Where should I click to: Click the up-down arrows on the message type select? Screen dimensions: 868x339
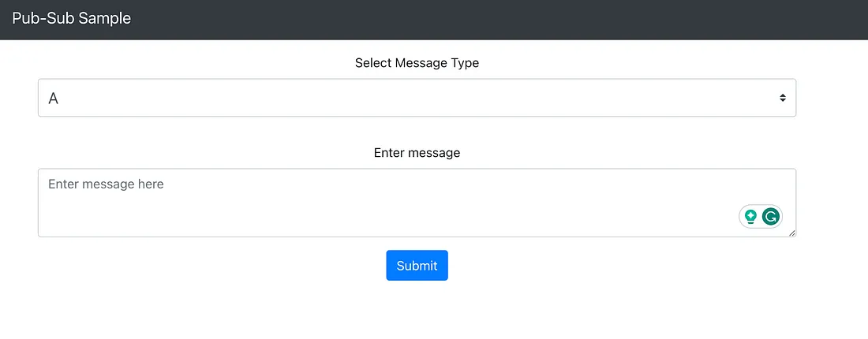tap(782, 98)
